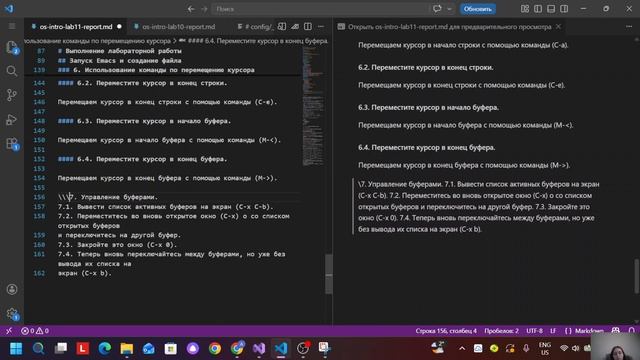Go back with the navigation arrow
640x360 pixels.
pos(191,9)
